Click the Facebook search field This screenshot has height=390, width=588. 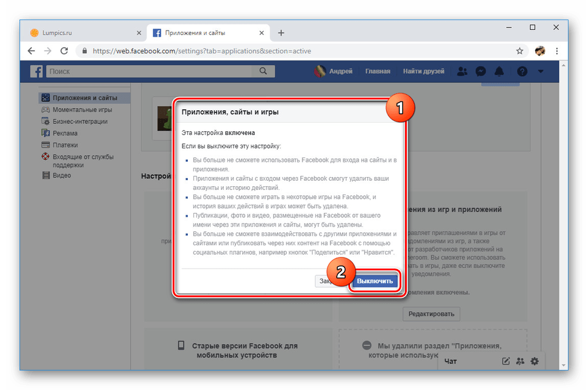(149, 71)
